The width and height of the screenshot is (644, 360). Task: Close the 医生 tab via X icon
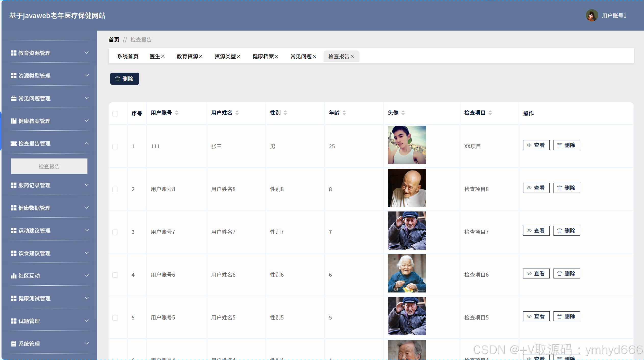(x=163, y=56)
